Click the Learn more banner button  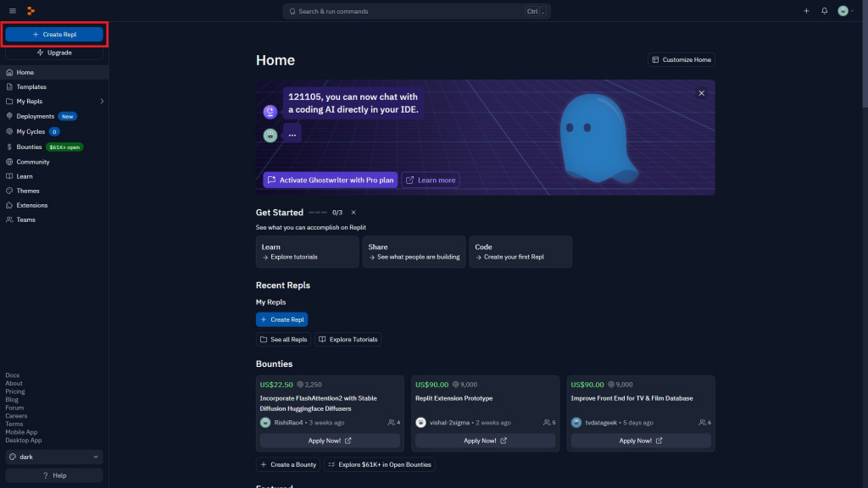[431, 180]
